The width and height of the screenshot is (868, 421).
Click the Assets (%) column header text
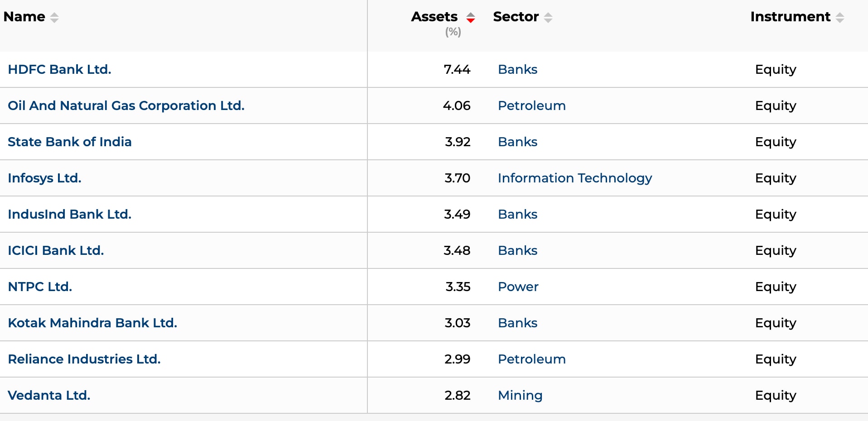434,17
